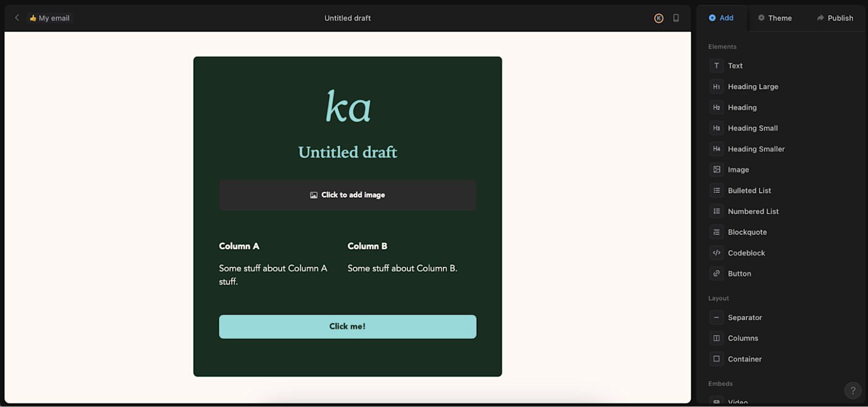Click the H2 Heading icon
This screenshot has width=868, height=407.
(x=717, y=107)
